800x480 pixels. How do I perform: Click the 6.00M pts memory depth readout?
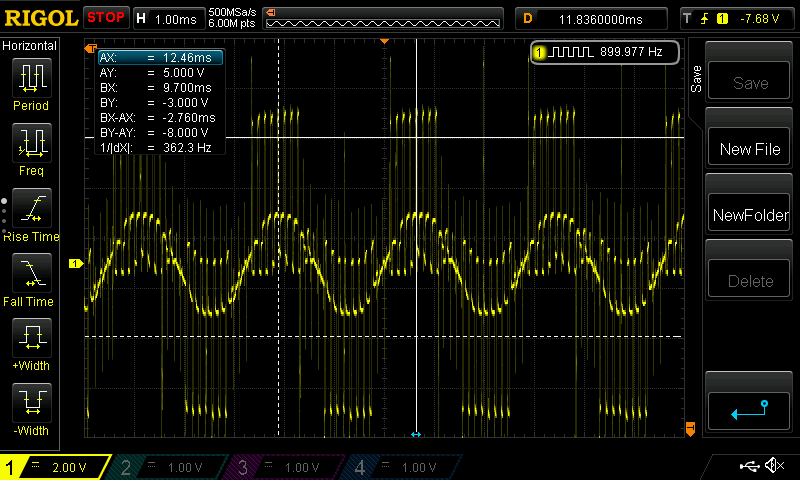232,23
